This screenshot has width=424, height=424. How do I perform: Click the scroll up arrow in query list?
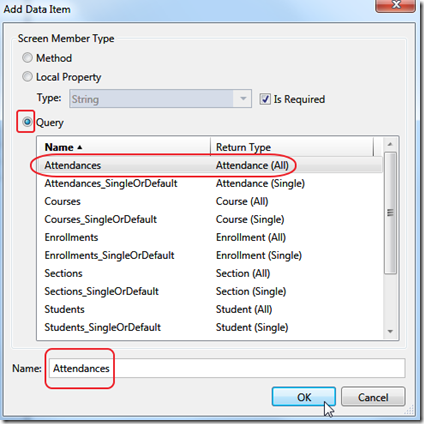click(390, 144)
